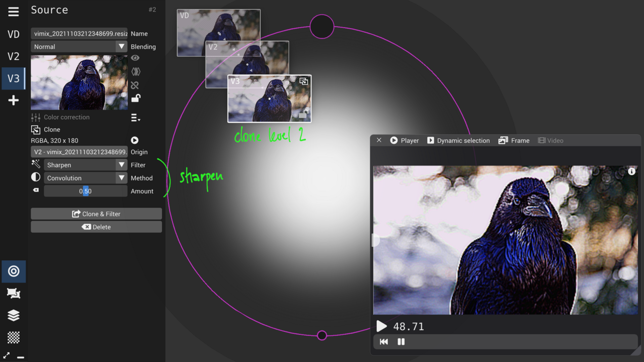This screenshot has width=644, height=362.
Task: Open the Frame tab in player panel
Action: coord(514,140)
